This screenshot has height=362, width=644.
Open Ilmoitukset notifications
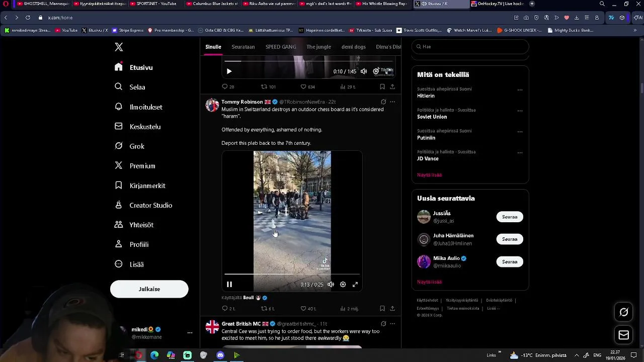pyautogui.click(x=138, y=107)
